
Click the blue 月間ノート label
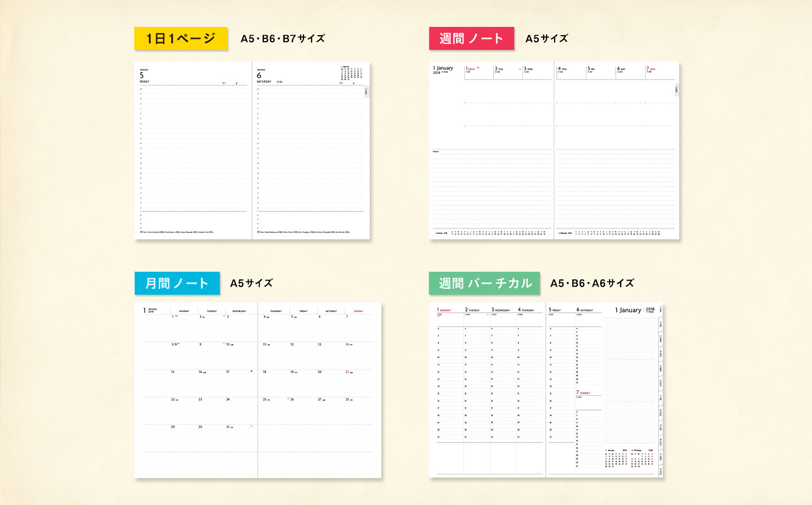pos(177,283)
